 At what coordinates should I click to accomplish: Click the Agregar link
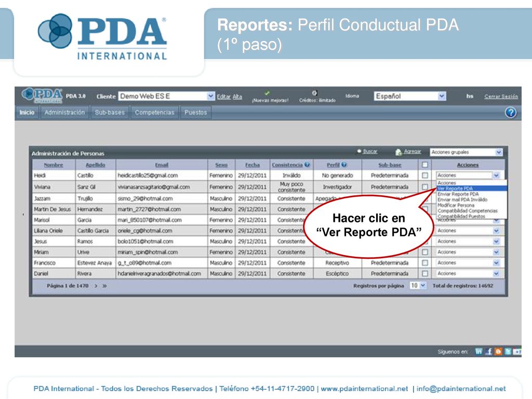tap(412, 151)
